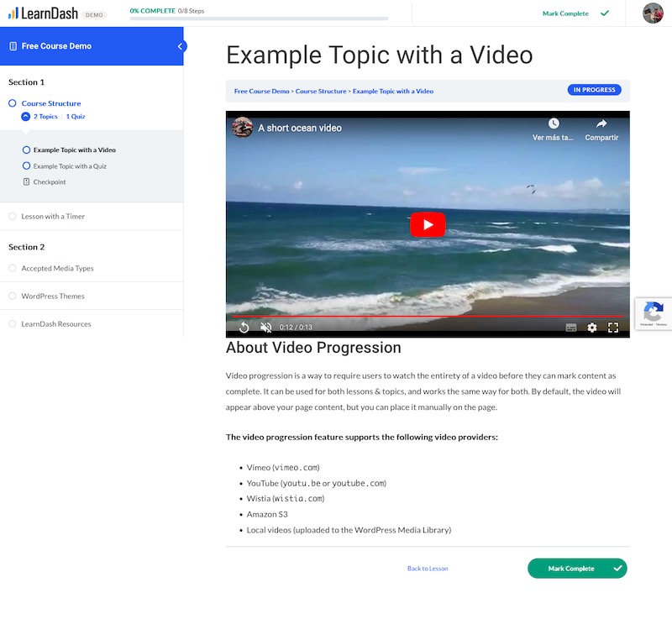Click the green Mark Complete button at bottom
The width and height of the screenshot is (672, 640).
click(x=576, y=569)
